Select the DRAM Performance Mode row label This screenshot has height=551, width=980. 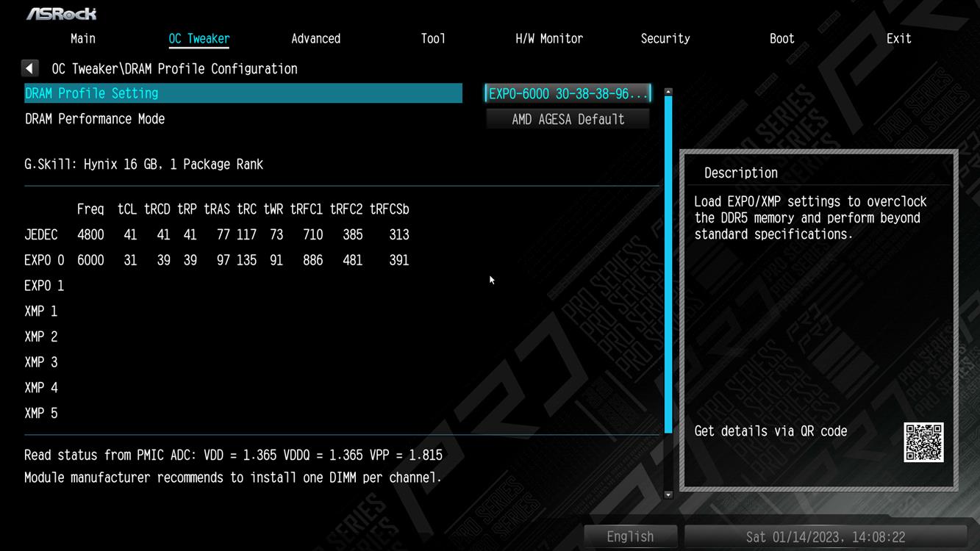click(96, 119)
